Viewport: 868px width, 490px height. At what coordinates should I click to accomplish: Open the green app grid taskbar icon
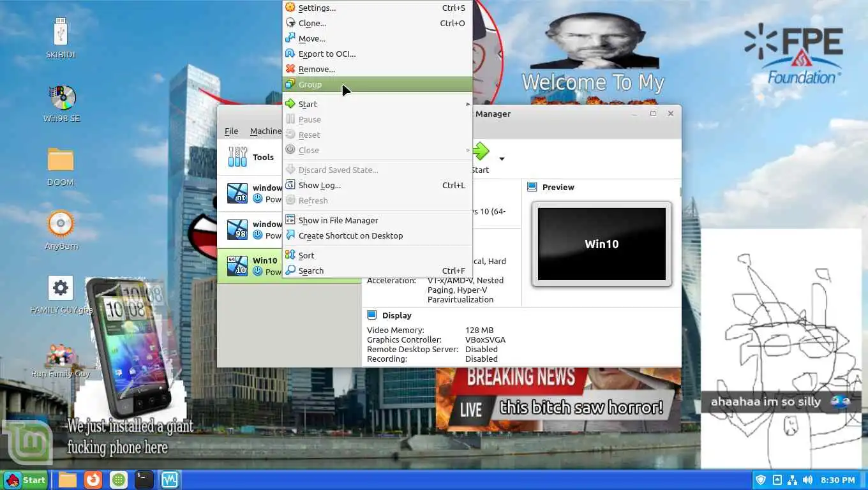point(118,480)
